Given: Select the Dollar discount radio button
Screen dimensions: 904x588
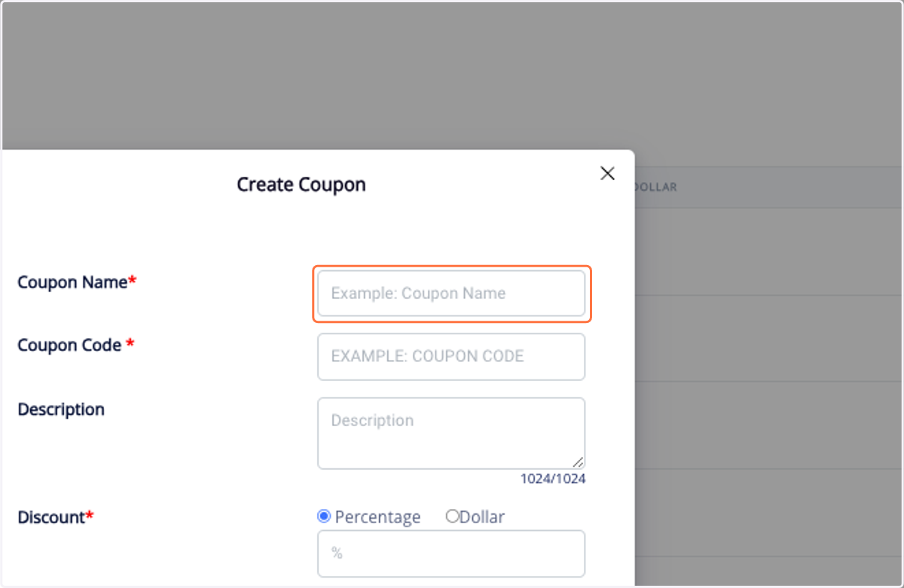Looking at the screenshot, I should (452, 516).
